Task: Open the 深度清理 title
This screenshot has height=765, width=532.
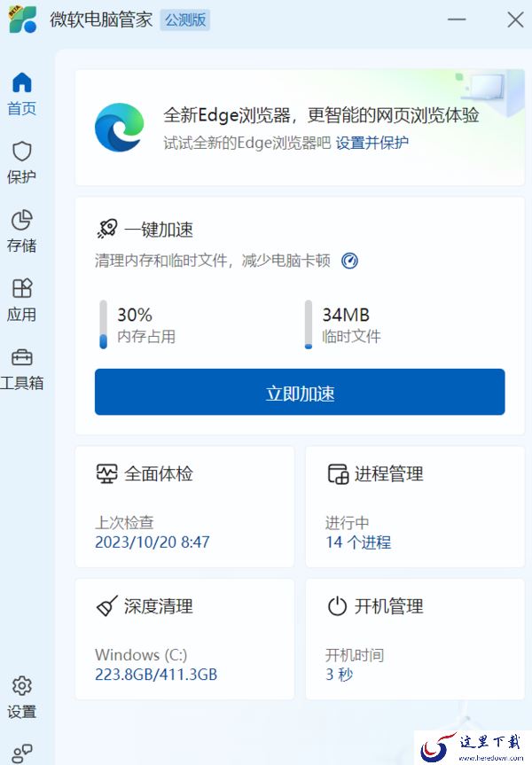Action: [x=159, y=606]
